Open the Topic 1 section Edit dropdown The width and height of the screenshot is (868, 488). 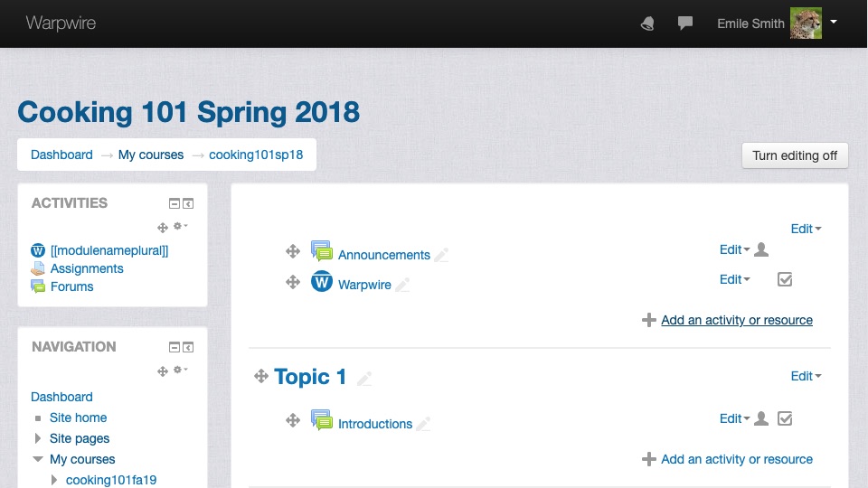pos(806,376)
